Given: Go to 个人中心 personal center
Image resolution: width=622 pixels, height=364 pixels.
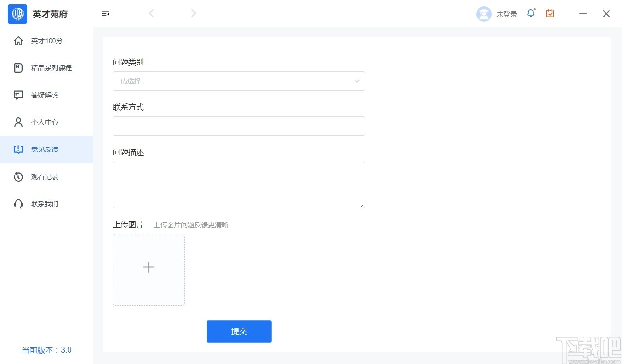Looking at the screenshot, I should coord(45,122).
